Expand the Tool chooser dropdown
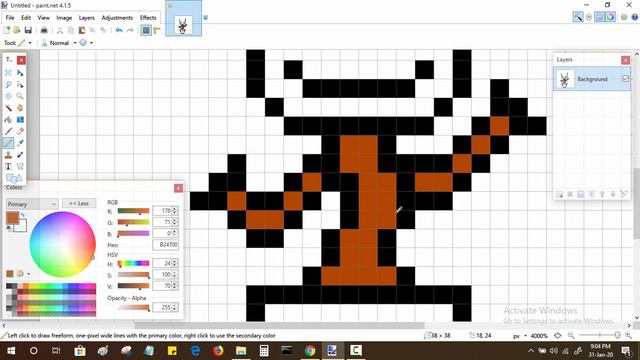This screenshot has width=640, height=360. tap(30, 43)
